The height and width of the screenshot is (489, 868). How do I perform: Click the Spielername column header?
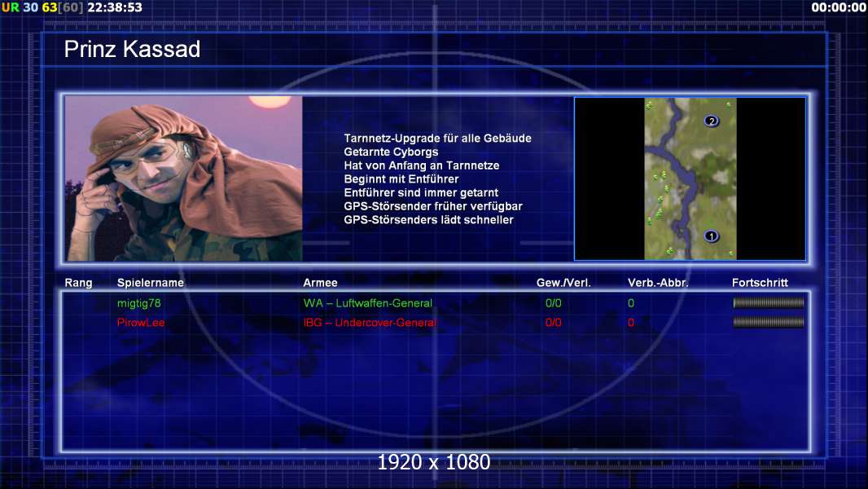click(x=151, y=283)
